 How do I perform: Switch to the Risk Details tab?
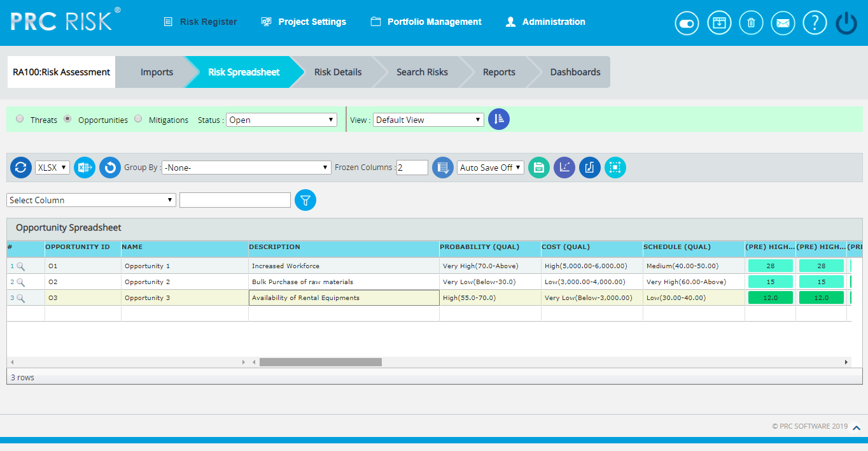coord(338,72)
